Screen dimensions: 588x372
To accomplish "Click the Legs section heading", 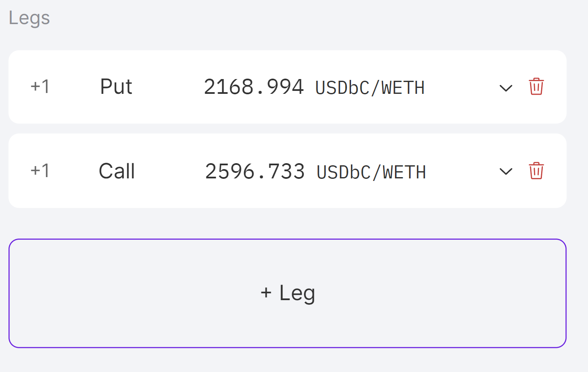I will [x=29, y=18].
